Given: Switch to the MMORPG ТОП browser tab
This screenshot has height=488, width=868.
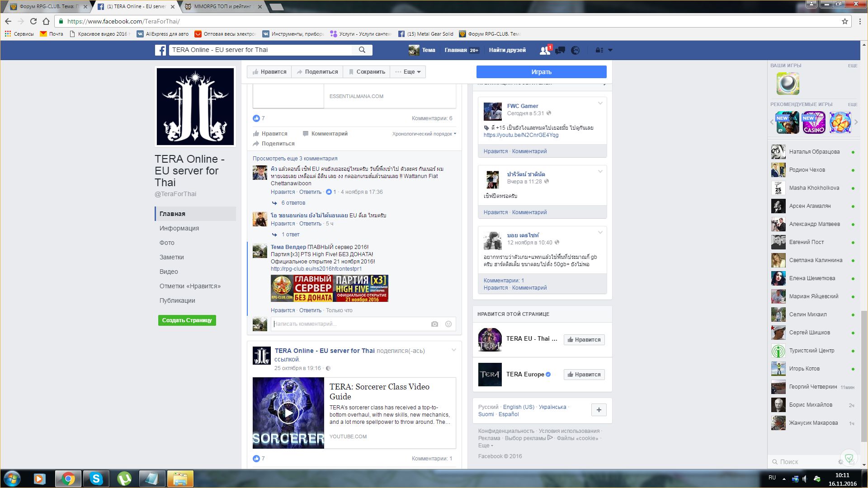Looking at the screenshot, I should pyautogui.click(x=223, y=6).
